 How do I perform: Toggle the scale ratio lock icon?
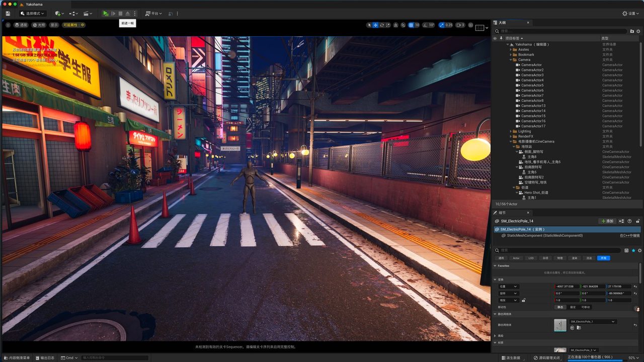point(524,300)
